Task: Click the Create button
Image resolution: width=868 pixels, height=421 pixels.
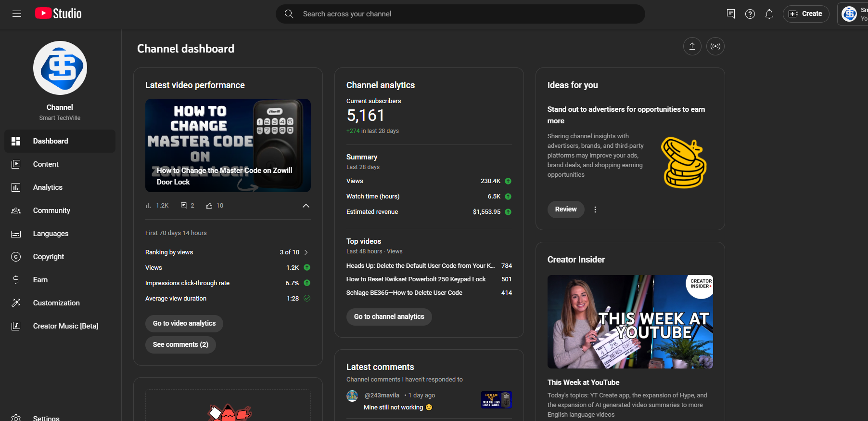Action: [x=806, y=14]
